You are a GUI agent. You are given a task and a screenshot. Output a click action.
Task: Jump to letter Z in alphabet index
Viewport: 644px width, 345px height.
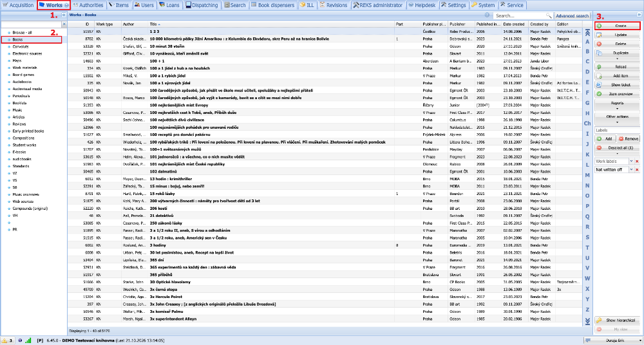(x=587, y=309)
